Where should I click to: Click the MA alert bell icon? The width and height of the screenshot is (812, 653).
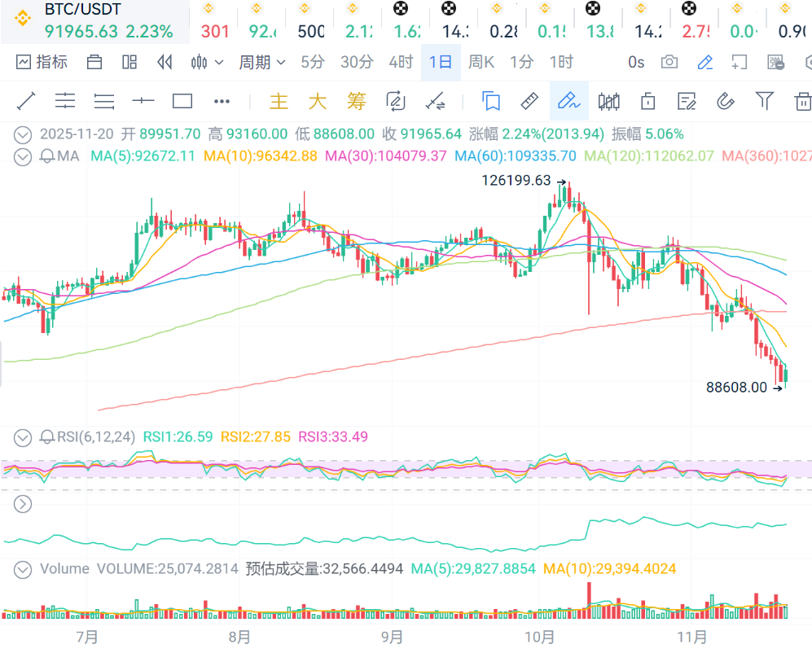tap(48, 156)
